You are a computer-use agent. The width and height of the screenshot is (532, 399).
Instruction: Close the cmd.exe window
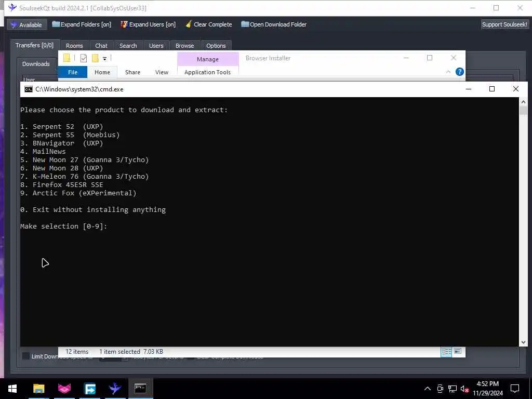516,89
